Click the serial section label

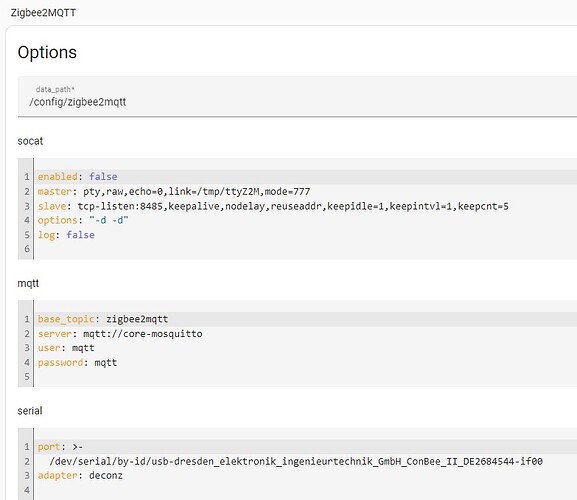coord(30,411)
